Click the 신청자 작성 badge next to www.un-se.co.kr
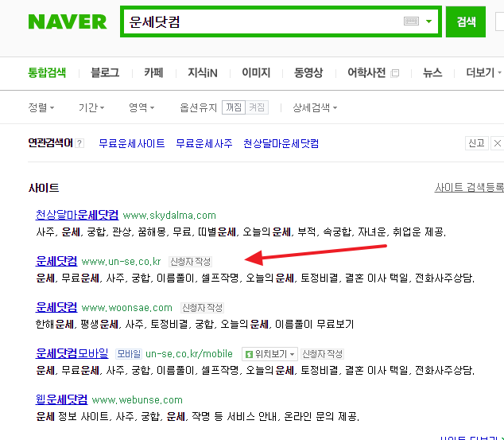This screenshot has width=504, height=440. pyautogui.click(x=190, y=262)
